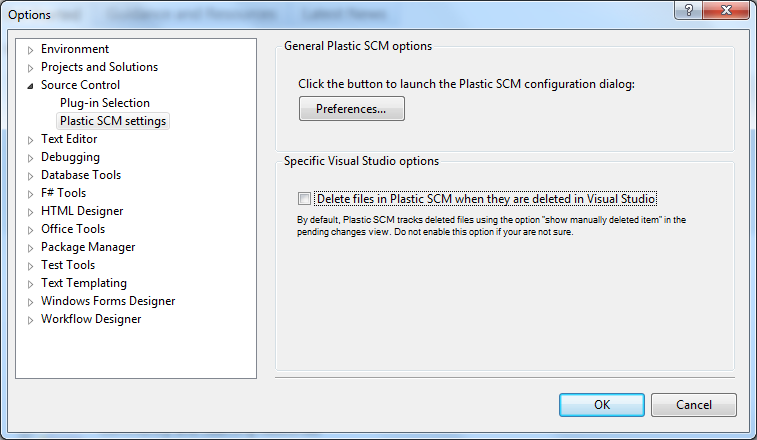Expand the Text Templating node
The image size is (757, 440).
(31, 284)
